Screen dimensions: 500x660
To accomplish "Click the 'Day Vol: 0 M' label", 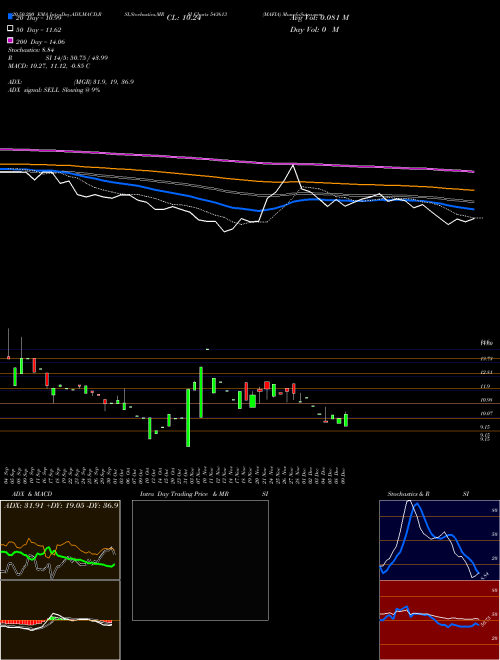I will pos(314,29).
